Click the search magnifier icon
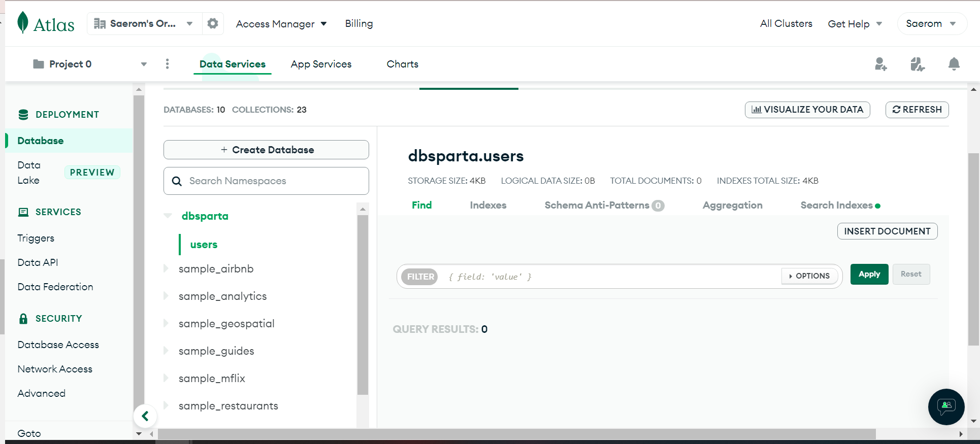This screenshot has width=980, height=444. pos(177,181)
